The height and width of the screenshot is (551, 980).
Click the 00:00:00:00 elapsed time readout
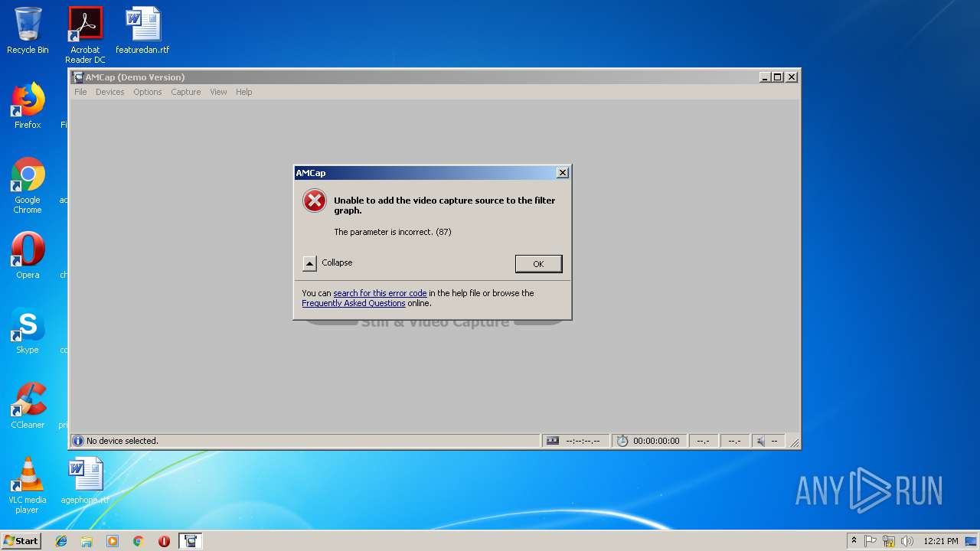coord(656,441)
